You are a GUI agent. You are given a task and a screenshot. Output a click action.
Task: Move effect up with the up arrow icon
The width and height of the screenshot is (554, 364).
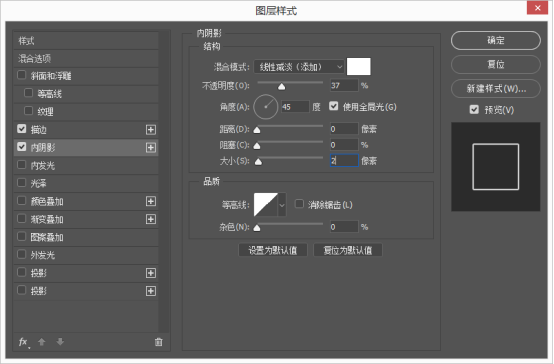pos(42,342)
